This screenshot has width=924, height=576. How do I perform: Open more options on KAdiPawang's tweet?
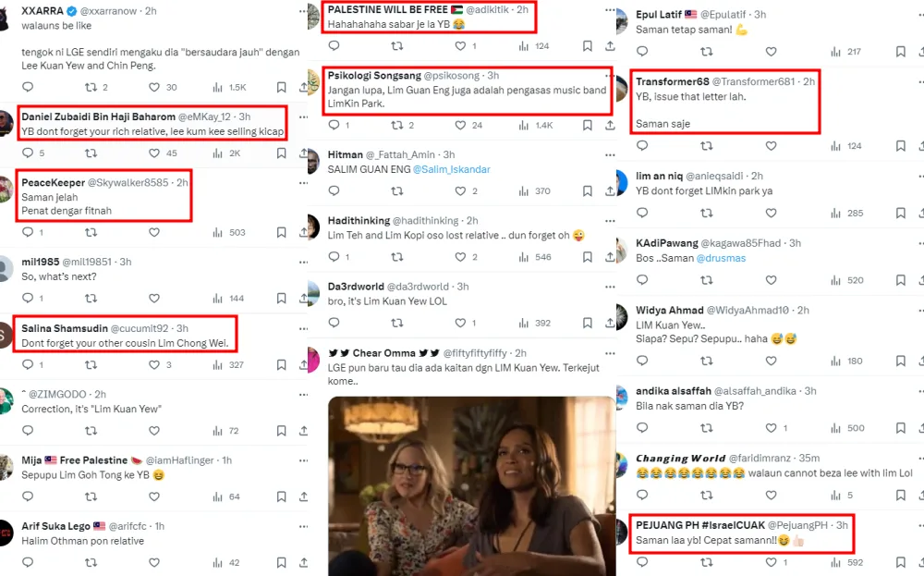click(x=917, y=242)
